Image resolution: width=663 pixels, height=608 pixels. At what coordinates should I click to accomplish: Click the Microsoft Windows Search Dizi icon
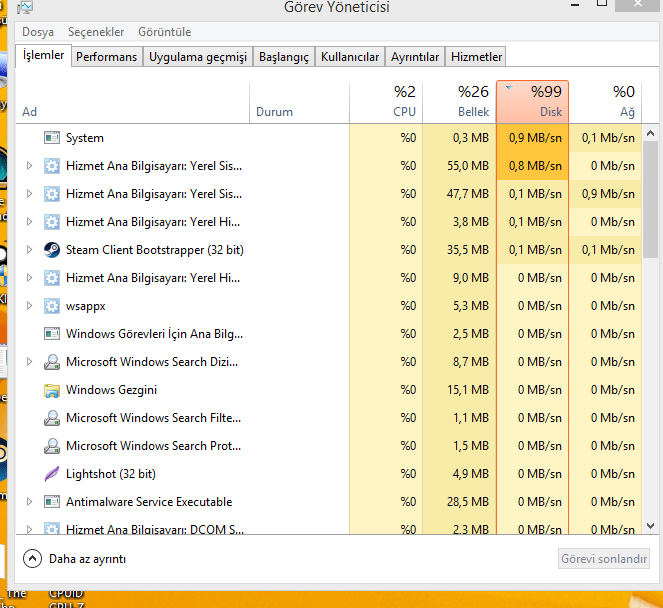(x=52, y=362)
